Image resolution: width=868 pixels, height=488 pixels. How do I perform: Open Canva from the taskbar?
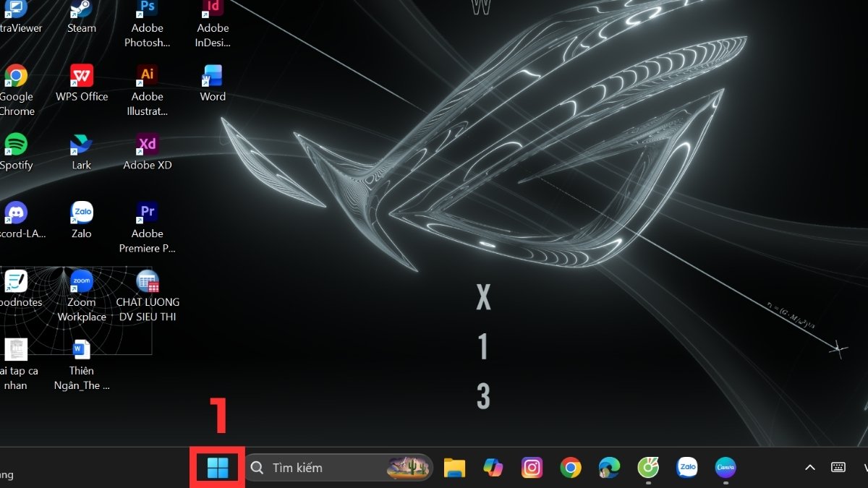[726, 468]
